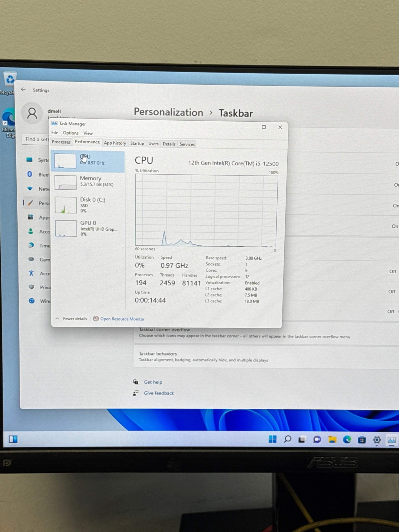This screenshot has width=399, height=532.
Task: Open the Options menu in Task Manager
Action: click(x=71, y=133)
